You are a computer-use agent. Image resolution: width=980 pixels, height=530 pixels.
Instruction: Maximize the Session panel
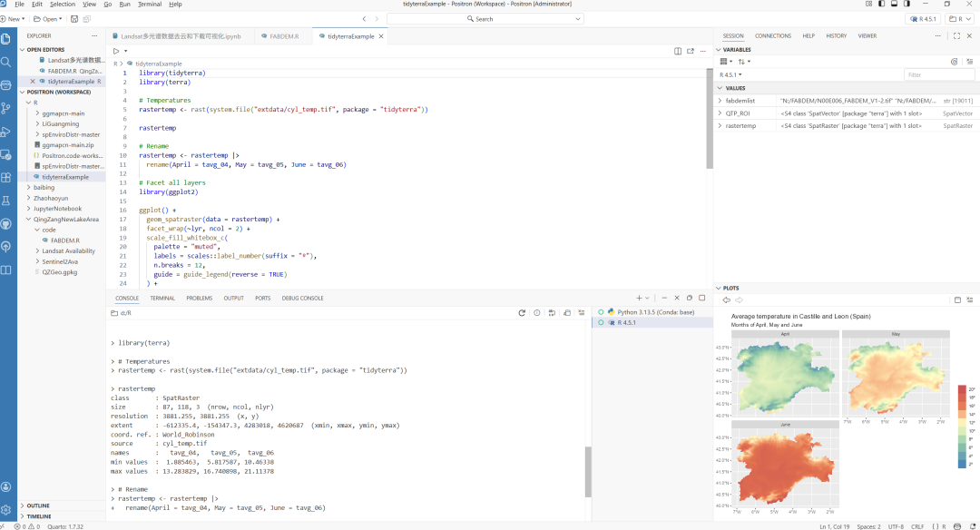click(x=956, y=36)
